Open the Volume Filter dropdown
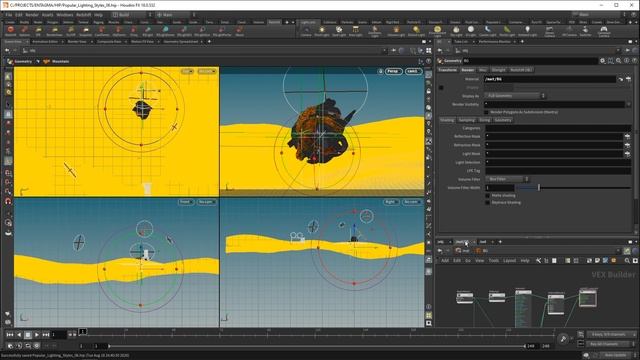Viewport: 640px width, 360px height. tap(507, 179)
